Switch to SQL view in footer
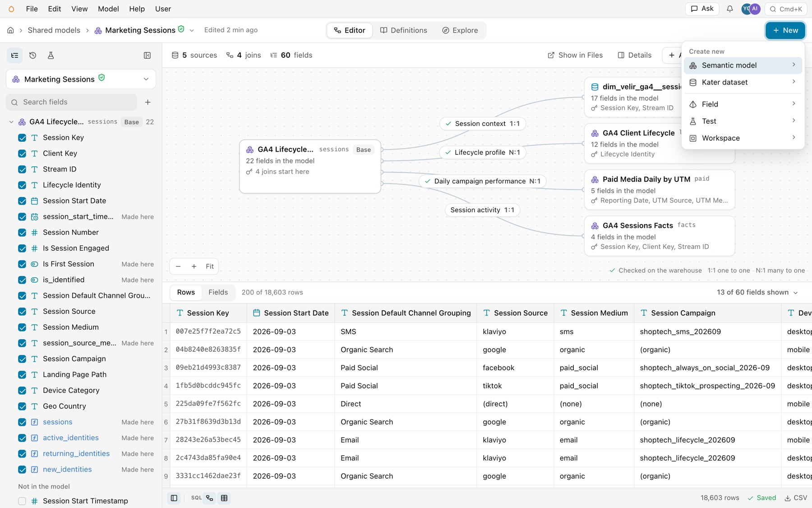812x508 pixels. tap(196, 498)
